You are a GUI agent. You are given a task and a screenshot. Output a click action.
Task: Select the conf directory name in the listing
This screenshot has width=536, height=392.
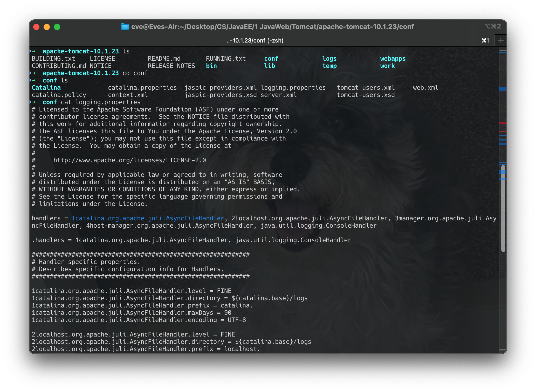271,59
